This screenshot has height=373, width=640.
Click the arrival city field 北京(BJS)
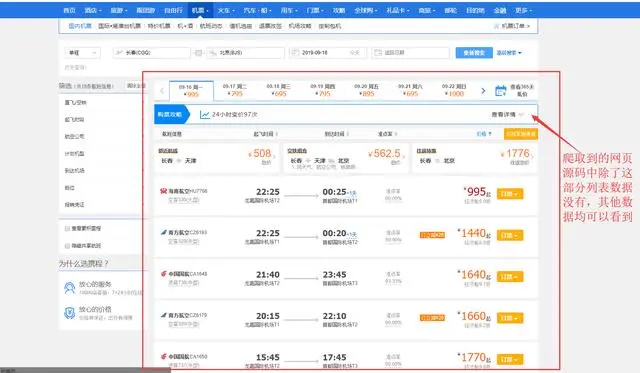pos(245,53)
